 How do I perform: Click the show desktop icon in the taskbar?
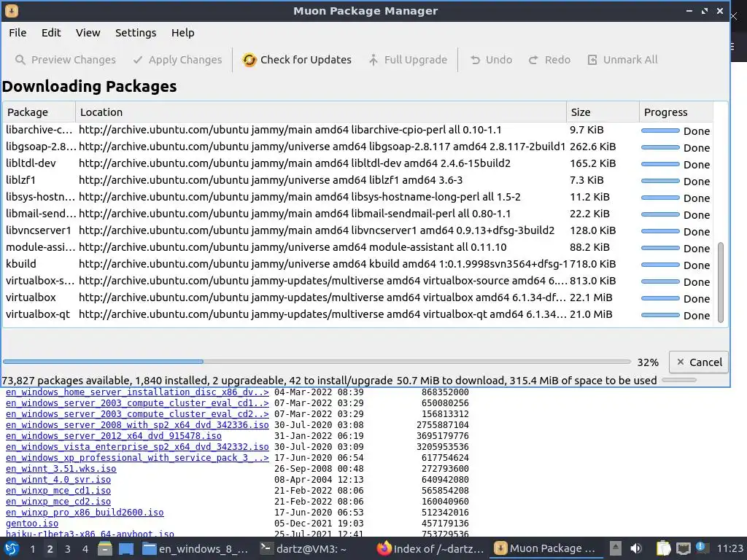point(126,548)
